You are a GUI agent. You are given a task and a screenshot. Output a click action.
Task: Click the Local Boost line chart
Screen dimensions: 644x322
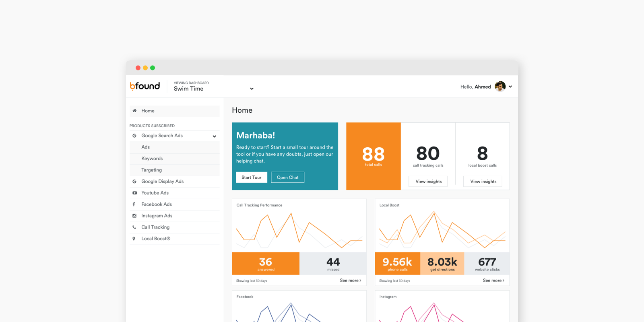coord(442,230)
